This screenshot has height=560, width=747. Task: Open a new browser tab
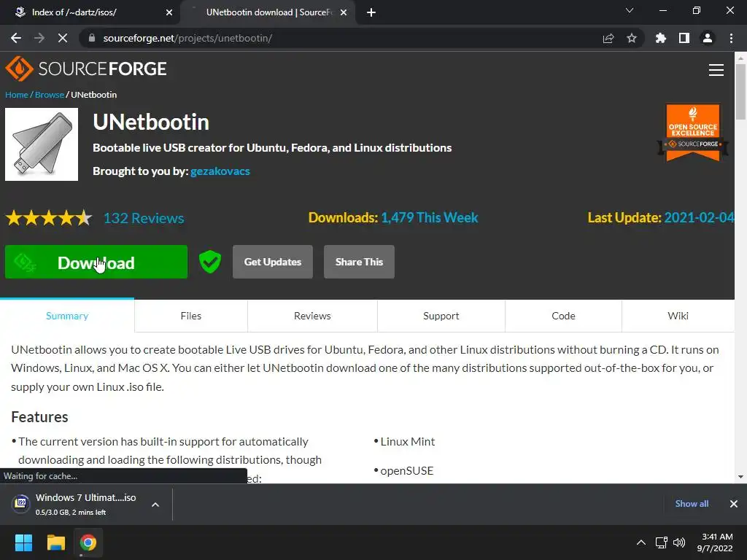tap(371, 13)
